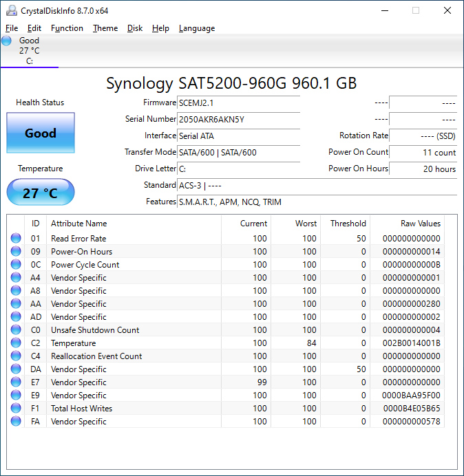
Task: Click the Attribute Name column header
Action: click(x=79, y=224)
